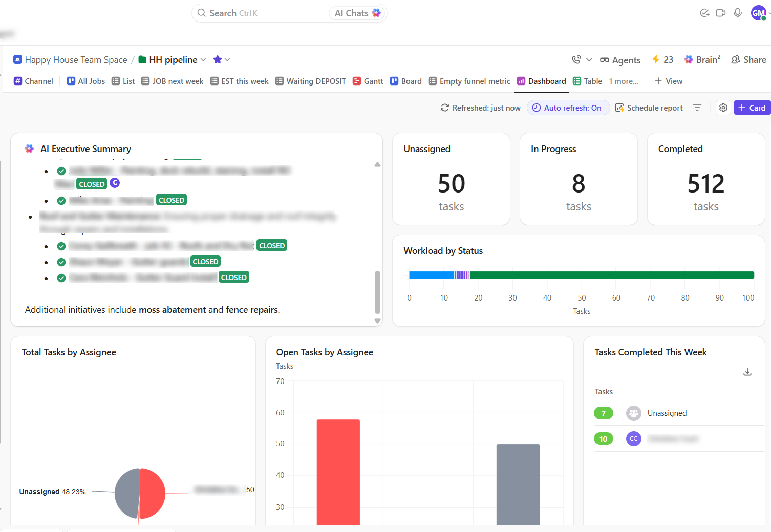Click the 'Additional initiatives include moss abatement' text
The width and height of the screenshot is (771, 532).
pos(153,310)
